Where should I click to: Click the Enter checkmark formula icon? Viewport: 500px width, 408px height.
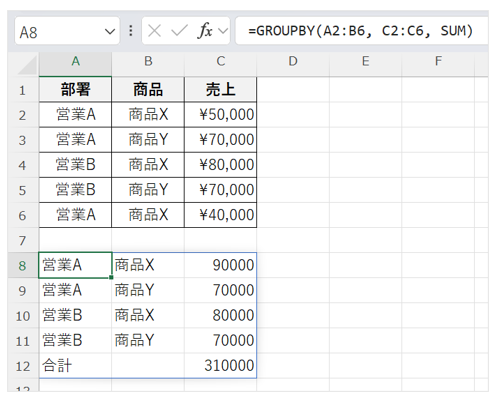[179, 31]
